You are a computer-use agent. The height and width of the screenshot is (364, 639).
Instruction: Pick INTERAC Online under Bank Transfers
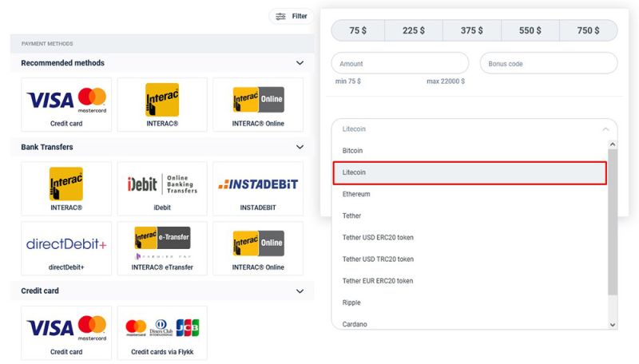coord(258,248)
